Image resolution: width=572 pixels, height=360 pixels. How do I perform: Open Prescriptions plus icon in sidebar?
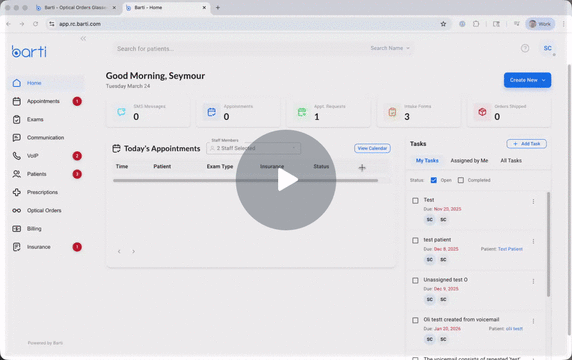tap(16, 192)
